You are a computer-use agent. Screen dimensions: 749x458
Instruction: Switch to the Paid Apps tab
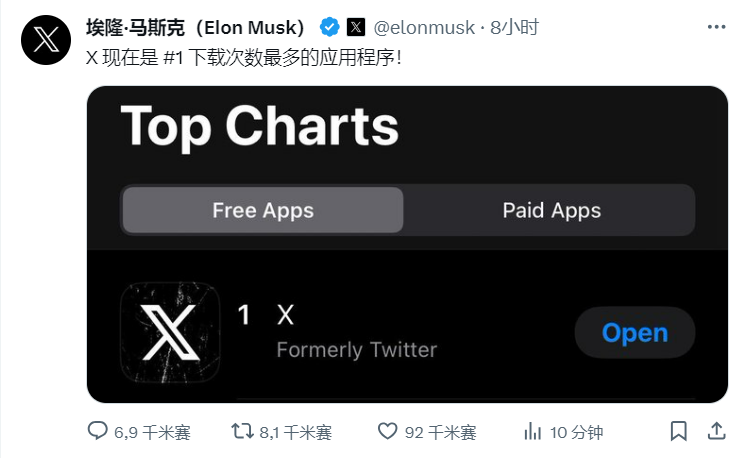551,210
